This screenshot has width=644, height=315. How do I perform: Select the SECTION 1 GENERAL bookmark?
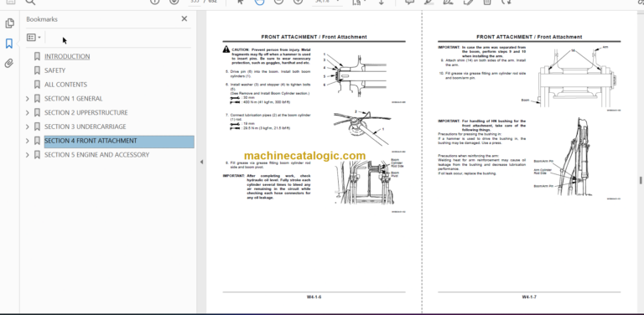74,99
